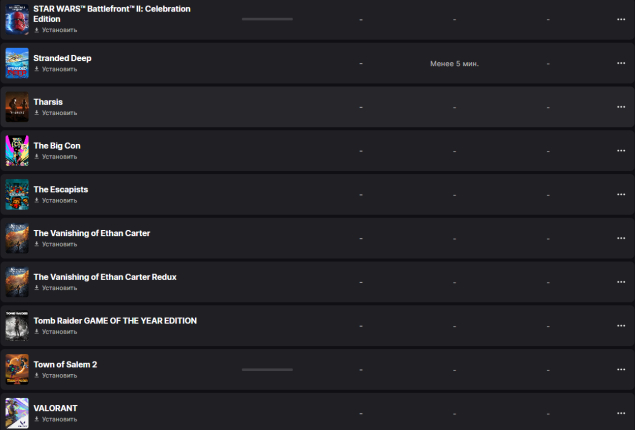Click the Tharsis game cover thumbnail

tap(17, 107)
